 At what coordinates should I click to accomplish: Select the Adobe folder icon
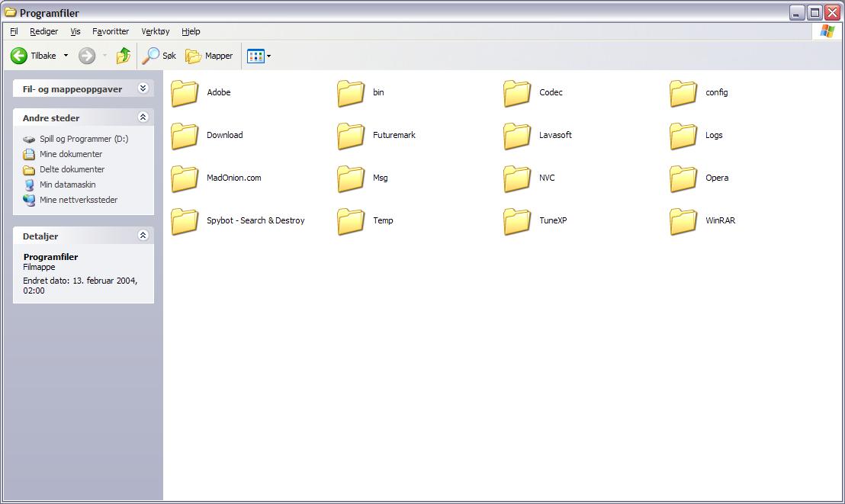click(185, 93)
